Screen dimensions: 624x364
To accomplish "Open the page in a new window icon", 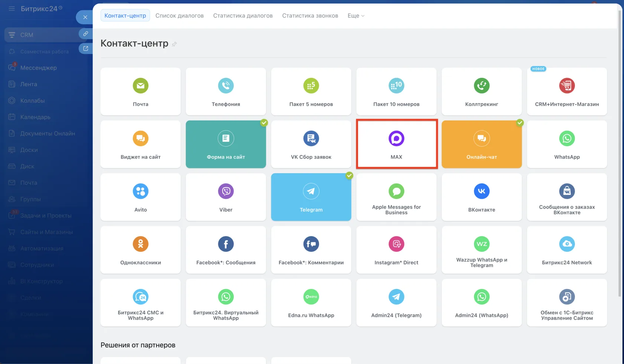I will click(86, 48).
